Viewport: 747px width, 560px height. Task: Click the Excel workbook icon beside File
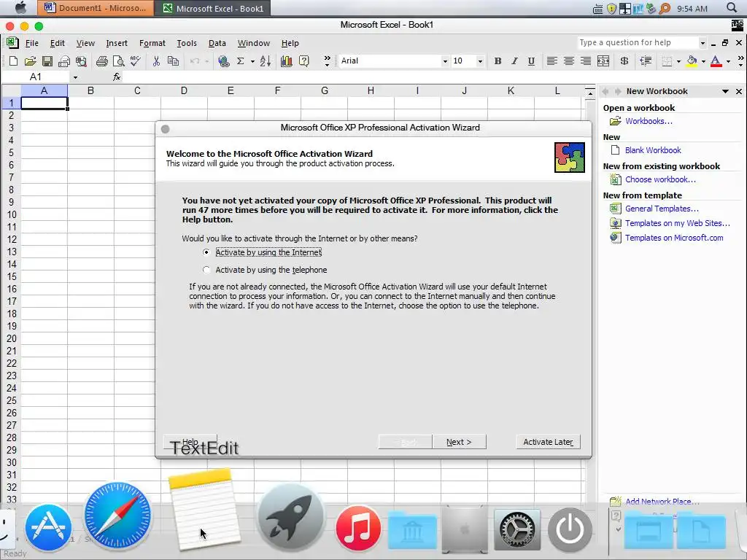click(x=12, y=43)
